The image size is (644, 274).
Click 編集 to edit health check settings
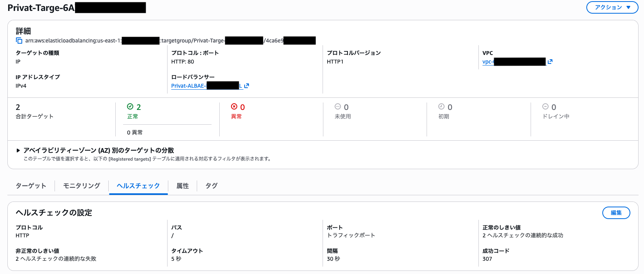point(616,213)
